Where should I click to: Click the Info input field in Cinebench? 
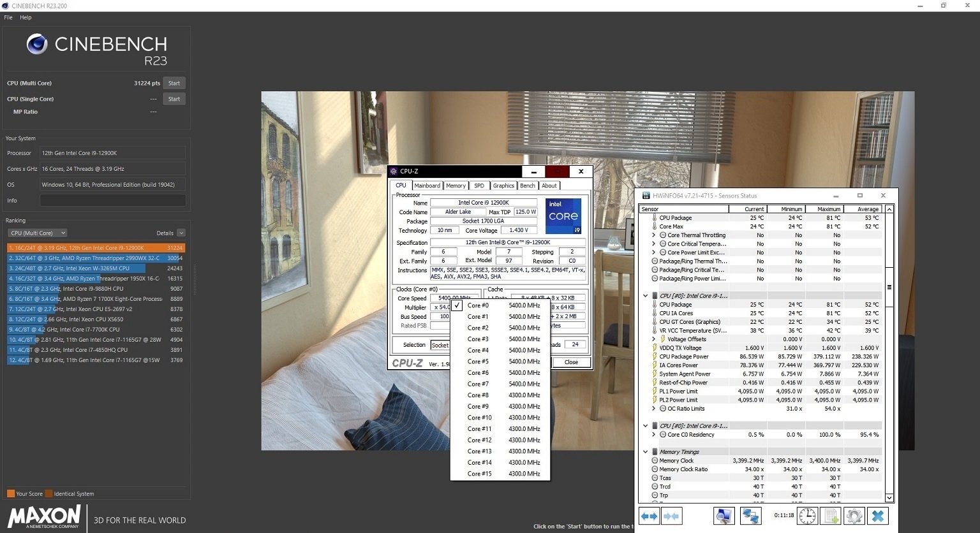[x=113, y=200]
